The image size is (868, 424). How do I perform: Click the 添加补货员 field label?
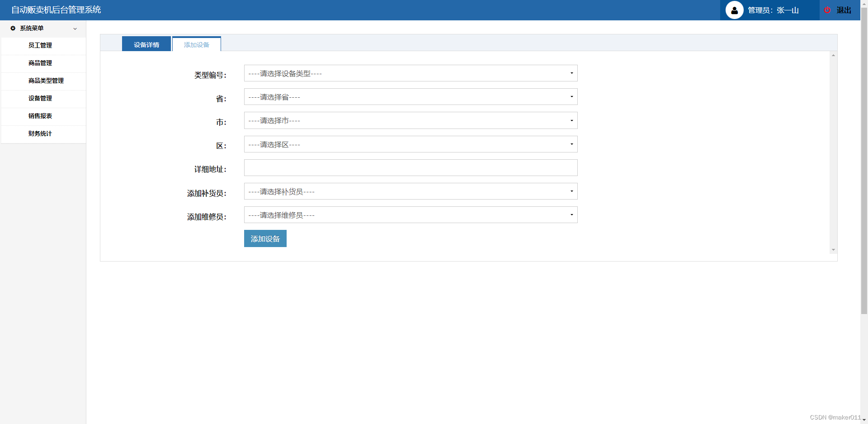point(207,193)
